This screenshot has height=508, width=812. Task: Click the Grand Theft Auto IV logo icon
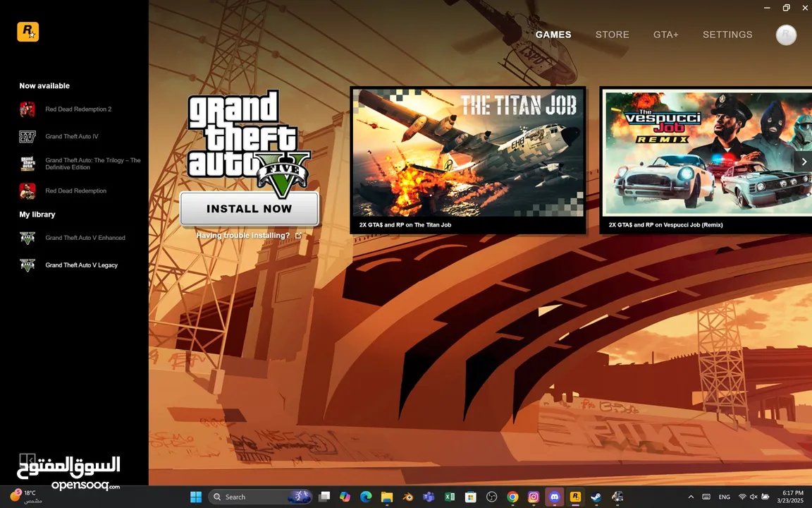(x=27, y=136)
